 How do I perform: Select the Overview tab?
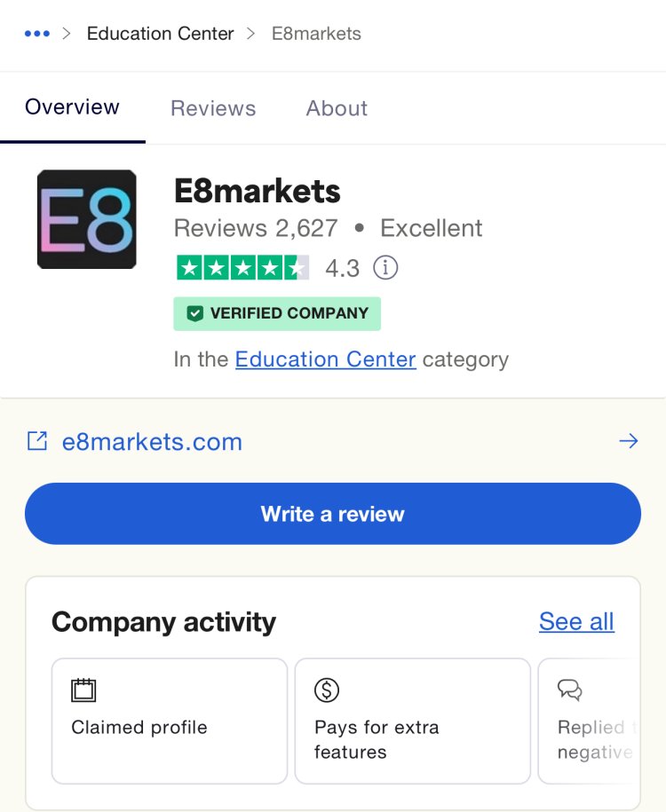click(x=72, y=107)
